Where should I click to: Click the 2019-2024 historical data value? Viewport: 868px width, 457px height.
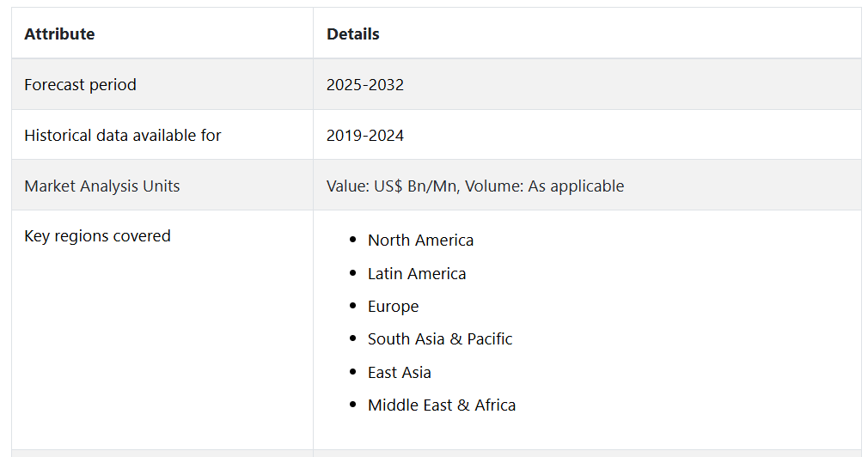point(364,135)
